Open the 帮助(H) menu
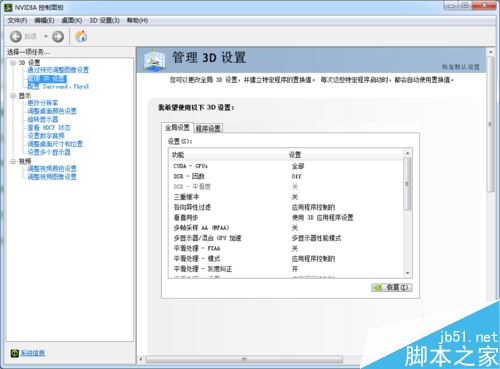Screen dimensions: 500x369 pyautogui.click(x=137, y=21)
